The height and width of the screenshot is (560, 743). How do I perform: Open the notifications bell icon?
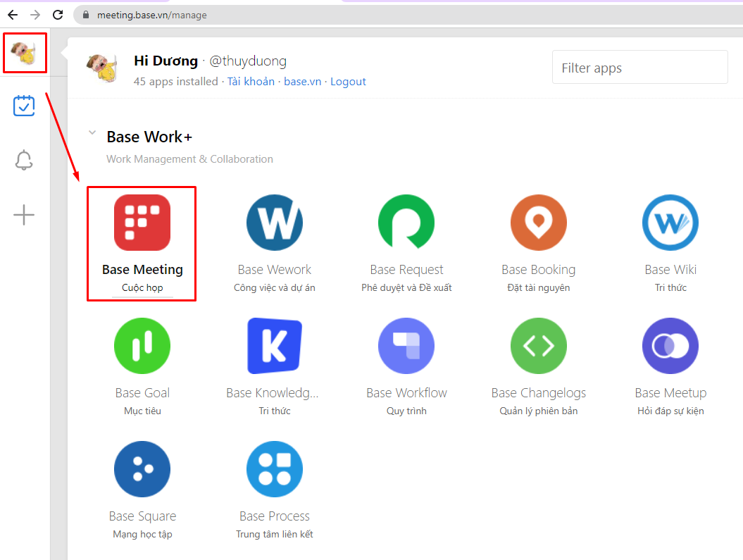tap(24, 160)
